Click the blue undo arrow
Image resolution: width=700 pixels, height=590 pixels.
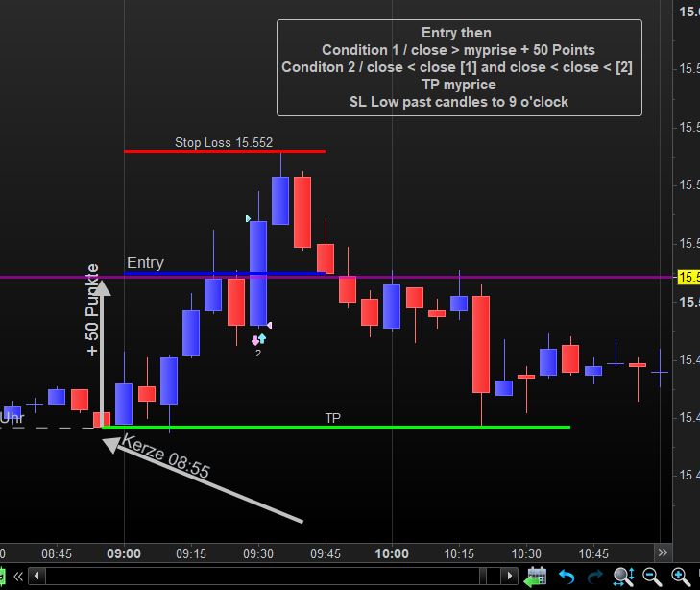tap(567, 577)
